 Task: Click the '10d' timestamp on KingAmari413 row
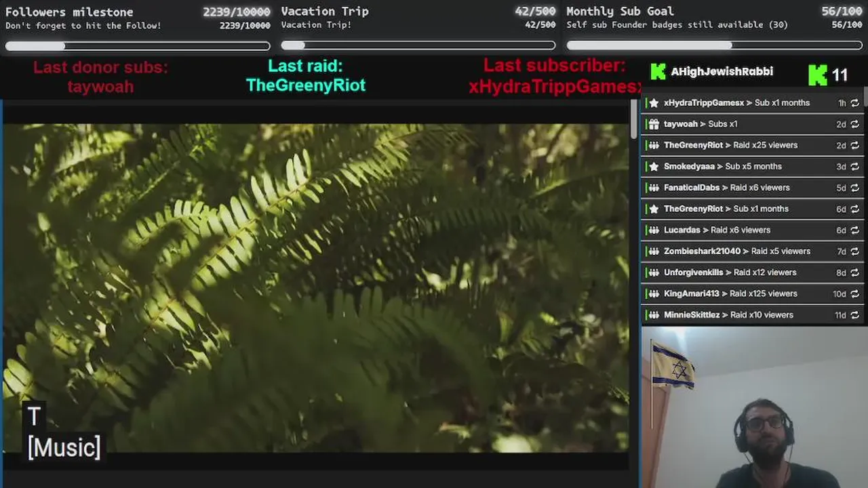[x=840, y=294]
